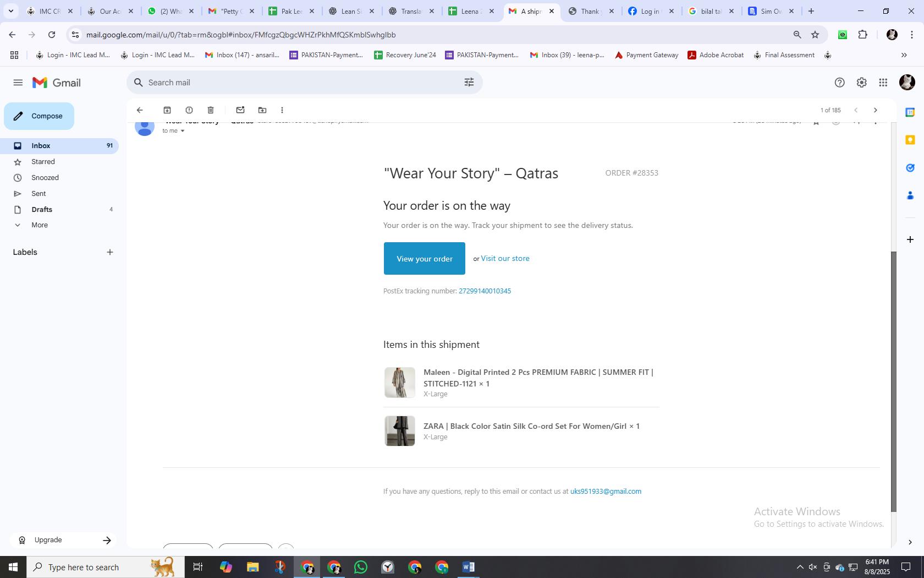Viewport: 924px width, 578px height.
Task: Click the Windows taskbar search box
Action: (106, 567)
